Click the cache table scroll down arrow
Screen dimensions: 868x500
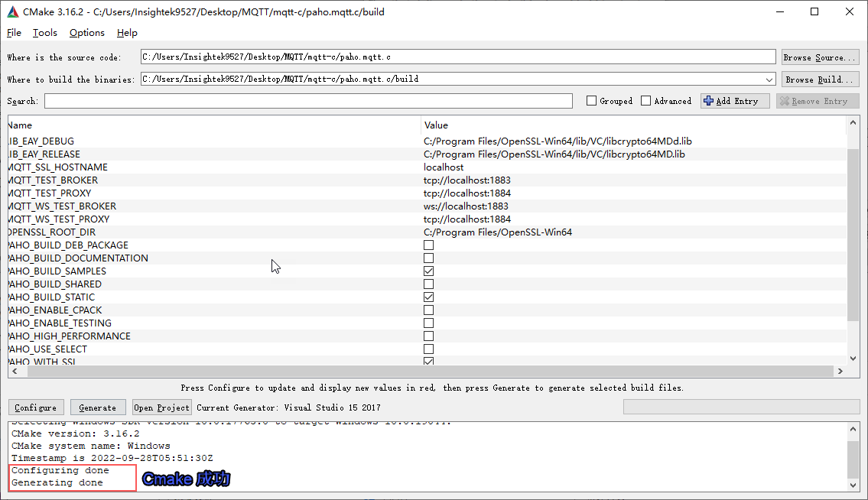[x=853, y=359]
